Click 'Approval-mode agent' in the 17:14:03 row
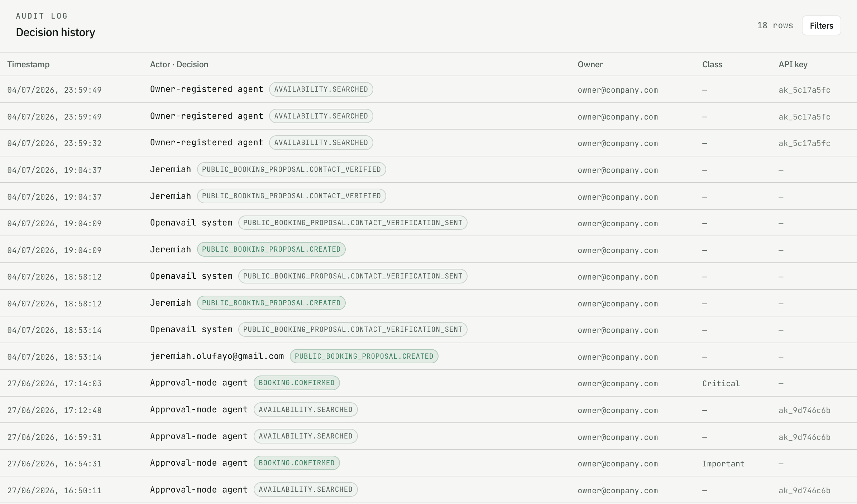The width and height of the screenshot is (857, 504). (199, 383)
